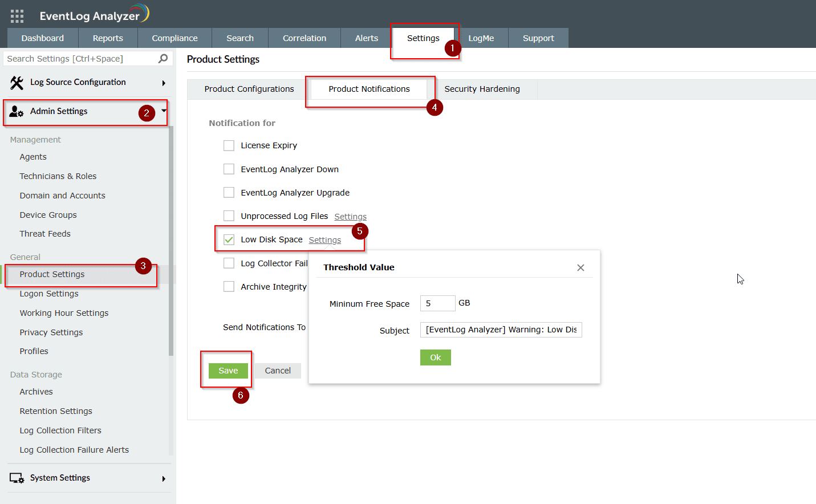Screen dimensions: 816x504
Task: Confirm threshold with the Ok button
Action: pos(436,357)
